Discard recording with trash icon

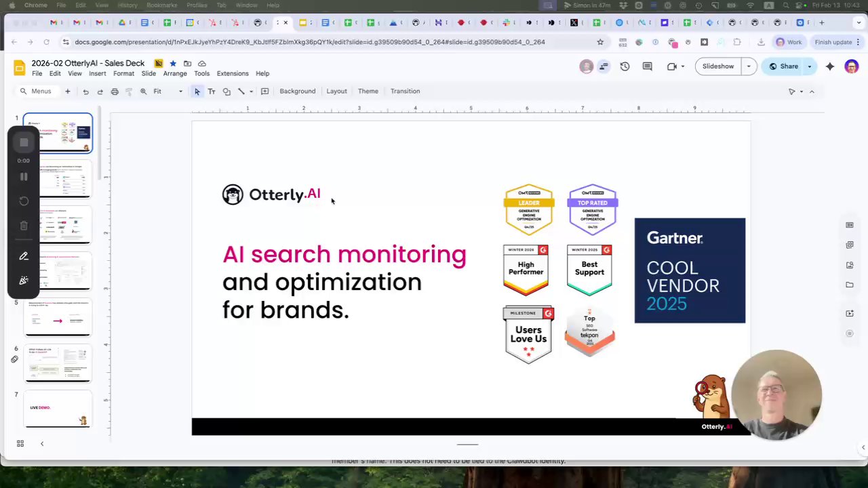(24, 226)
